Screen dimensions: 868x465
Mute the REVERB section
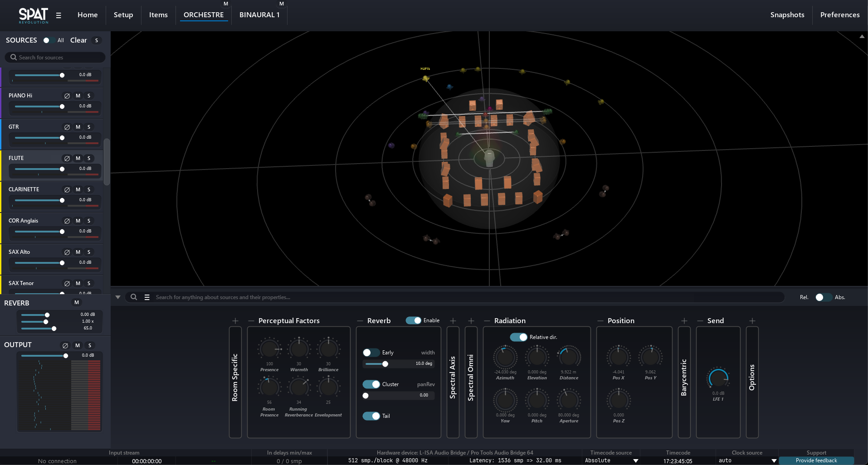click(77, 302)
